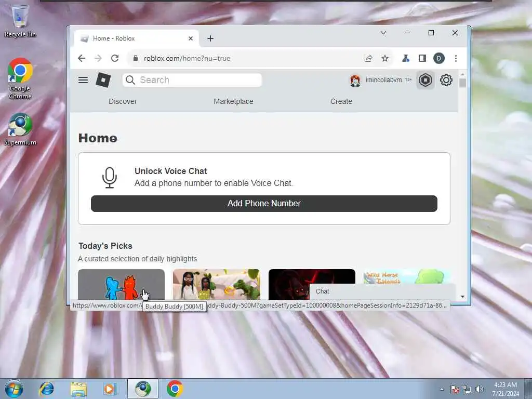Open the Buddy Buddy game thumbnail

click(x=121, y=284)
